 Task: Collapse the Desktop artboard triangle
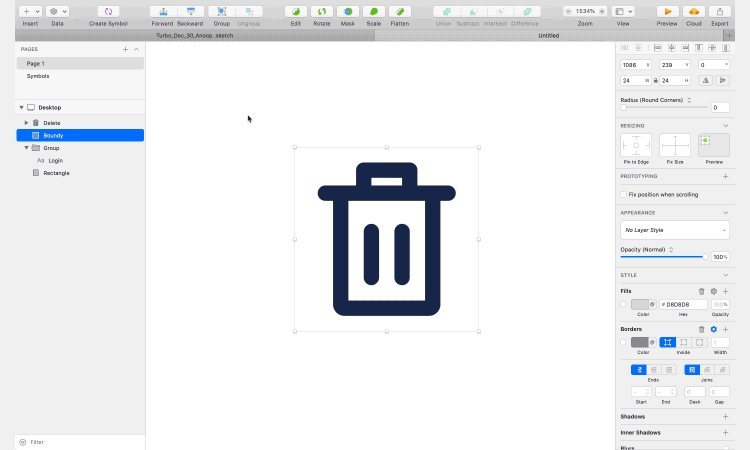(x=22, y=108)
